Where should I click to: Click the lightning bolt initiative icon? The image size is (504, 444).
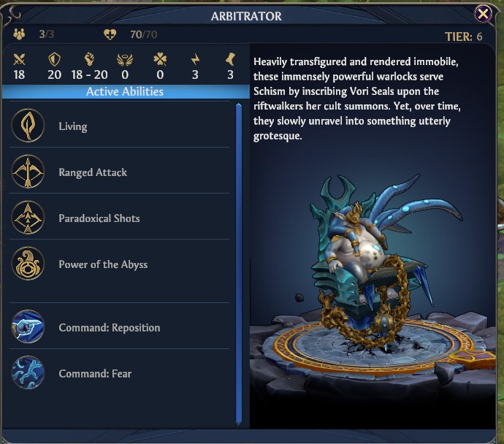[x=195, y=59]
